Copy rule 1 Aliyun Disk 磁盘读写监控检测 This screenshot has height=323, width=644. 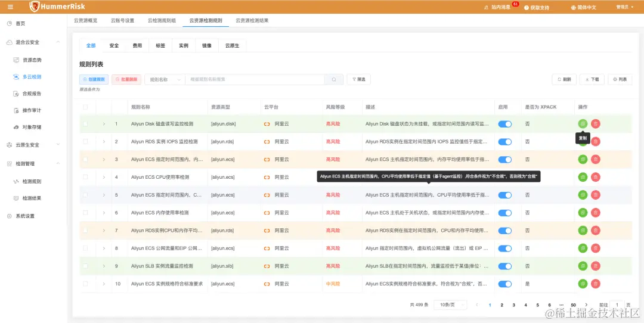[583, 123]
